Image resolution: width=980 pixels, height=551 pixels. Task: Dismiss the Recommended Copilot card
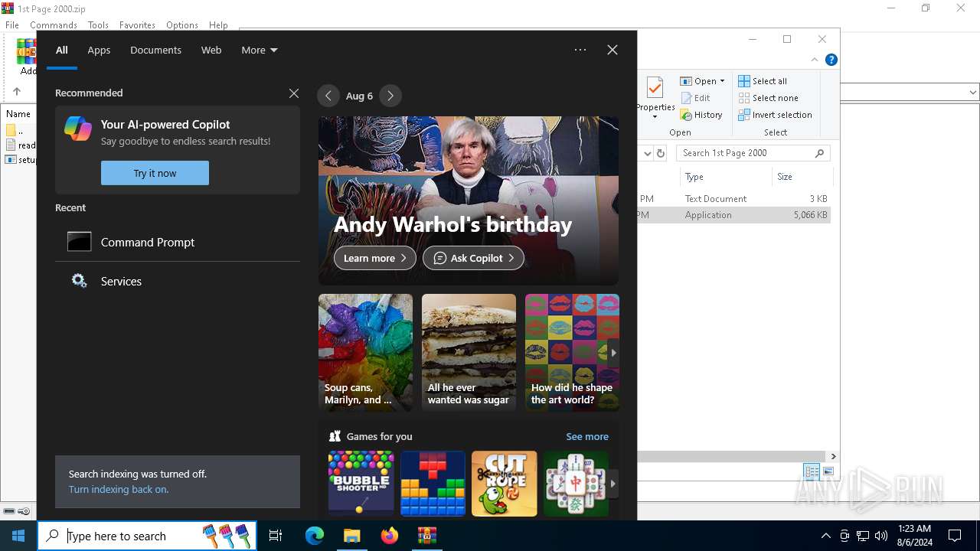[294, 93]
